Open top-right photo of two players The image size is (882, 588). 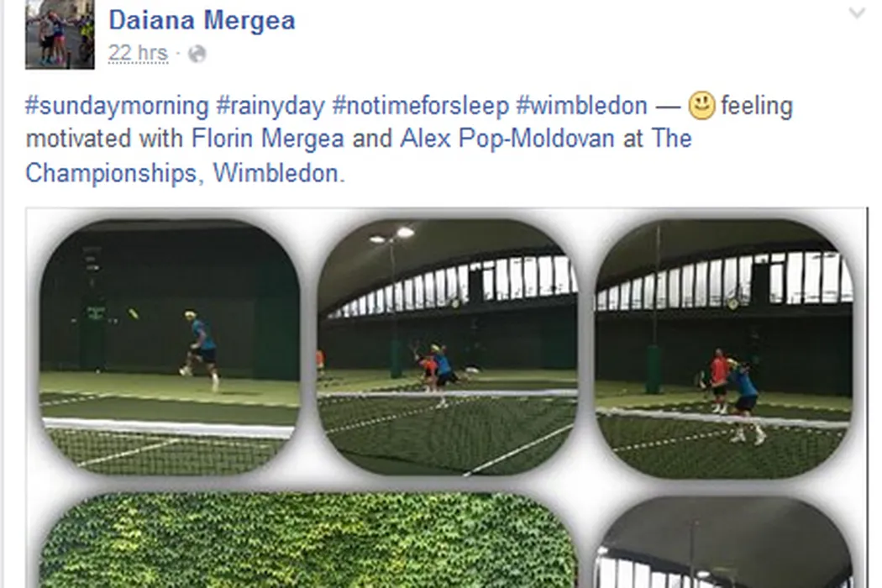click(724, 349)
